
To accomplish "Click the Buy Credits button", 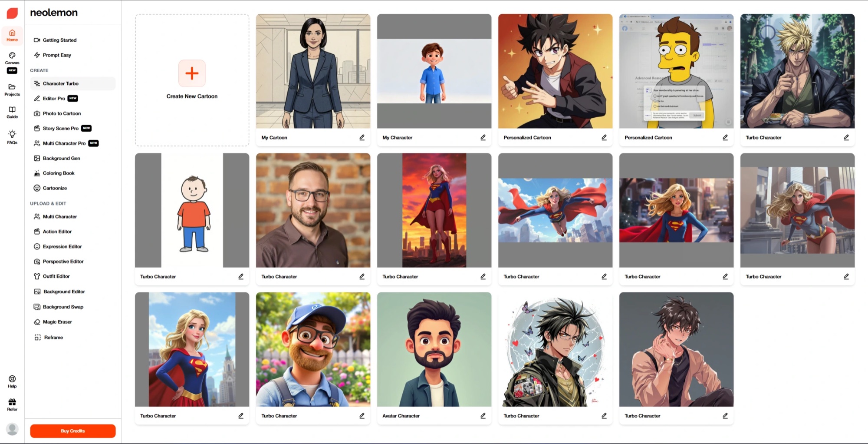I will [72, 431].
